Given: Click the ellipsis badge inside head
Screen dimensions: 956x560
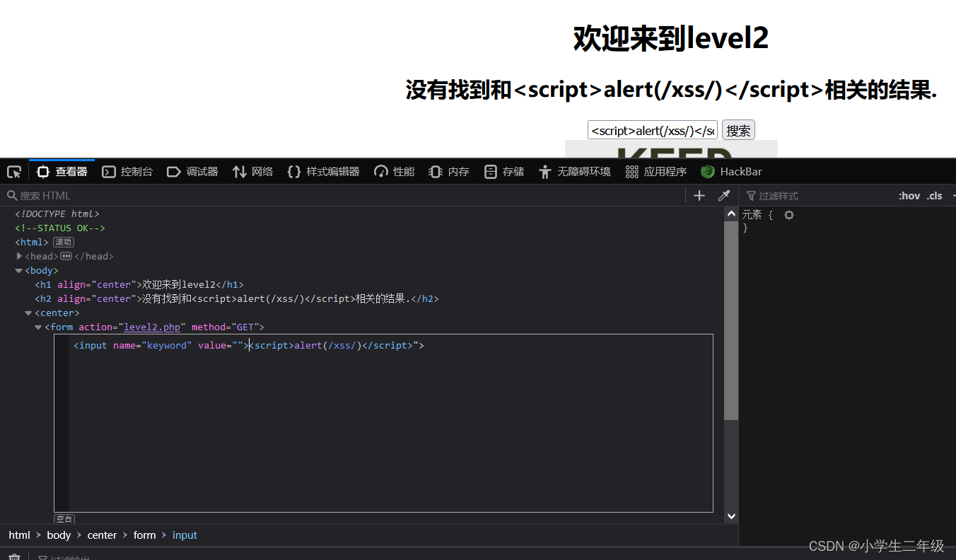Looking at the screenshot, I should 66,256.
